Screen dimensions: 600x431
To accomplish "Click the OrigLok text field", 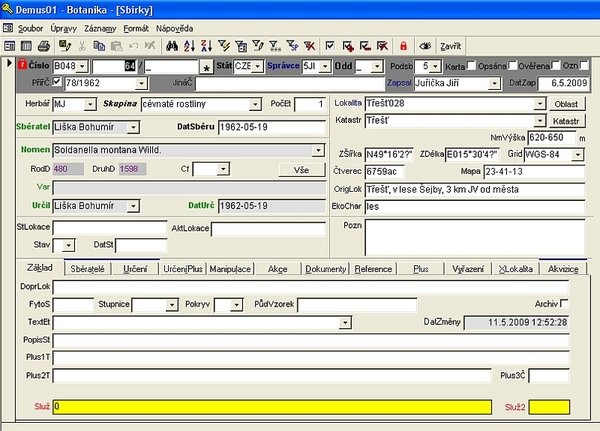I will (470, 187).
